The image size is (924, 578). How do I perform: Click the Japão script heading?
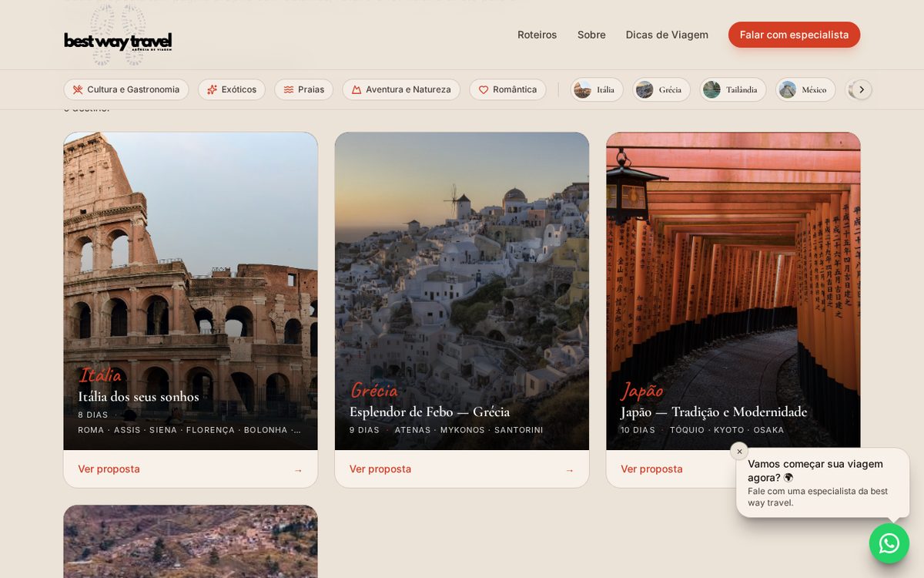point(642,391)
